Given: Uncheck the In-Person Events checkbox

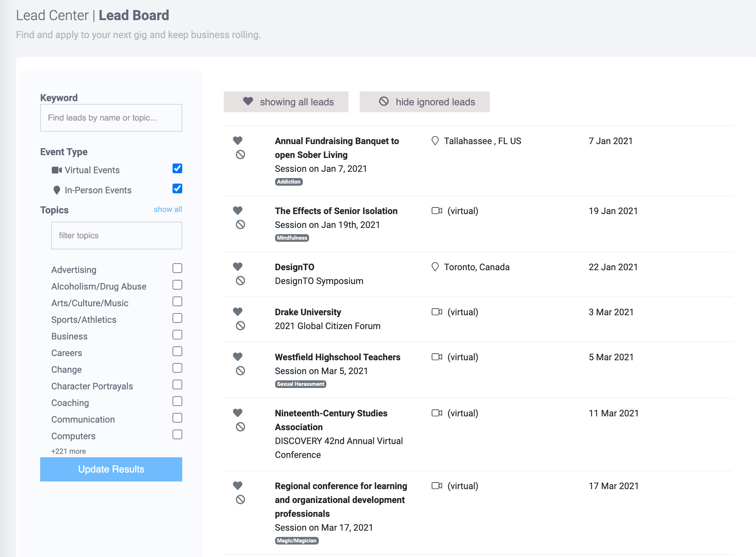Looking at the screenshot, I should point(177,189).
